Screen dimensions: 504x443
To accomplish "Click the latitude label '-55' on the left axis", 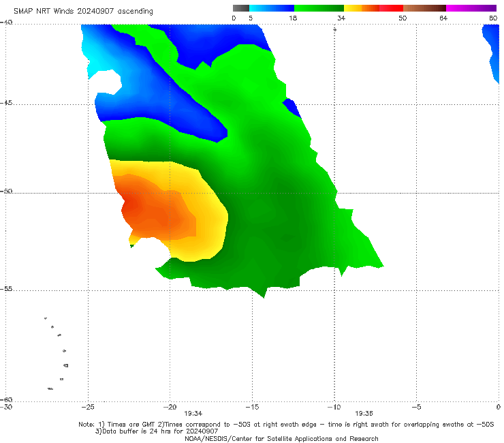I will click(6, 289).
